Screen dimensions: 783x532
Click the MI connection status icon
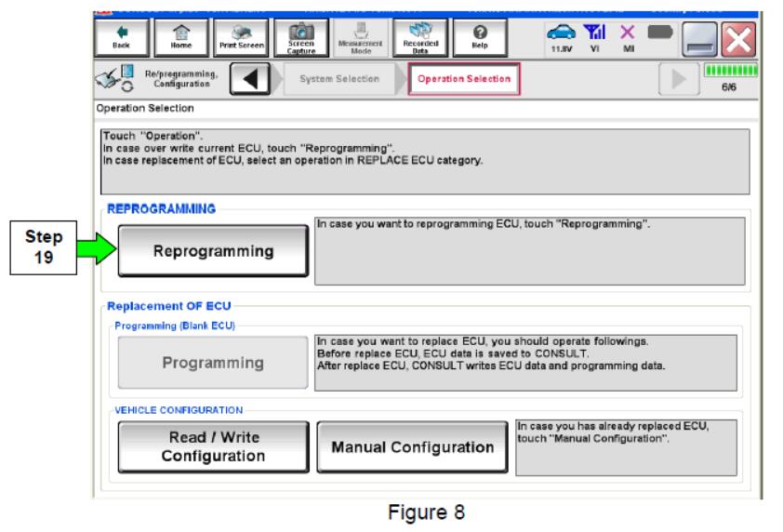point(628,38)
